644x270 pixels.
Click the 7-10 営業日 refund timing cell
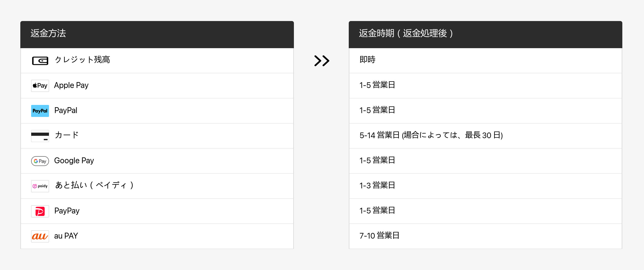click(x=379, y=236)
